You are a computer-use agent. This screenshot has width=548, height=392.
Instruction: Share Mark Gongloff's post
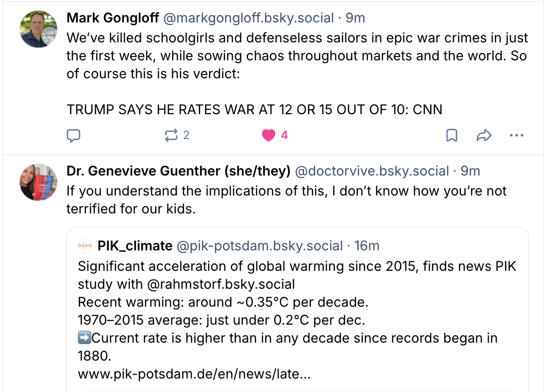click(x=484, y=135)
